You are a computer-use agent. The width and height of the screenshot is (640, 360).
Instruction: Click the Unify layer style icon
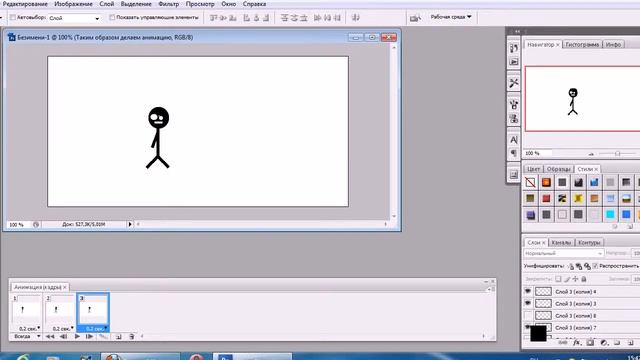point(587,267)
